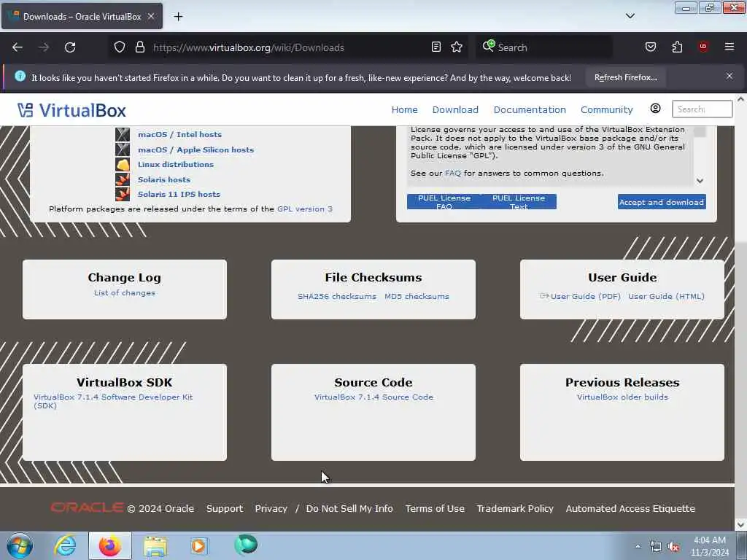Image resolution: width=747 pixels, height=560 pixels.
Task: Click the page scrollbar down arrow
Action: (740, 525)
